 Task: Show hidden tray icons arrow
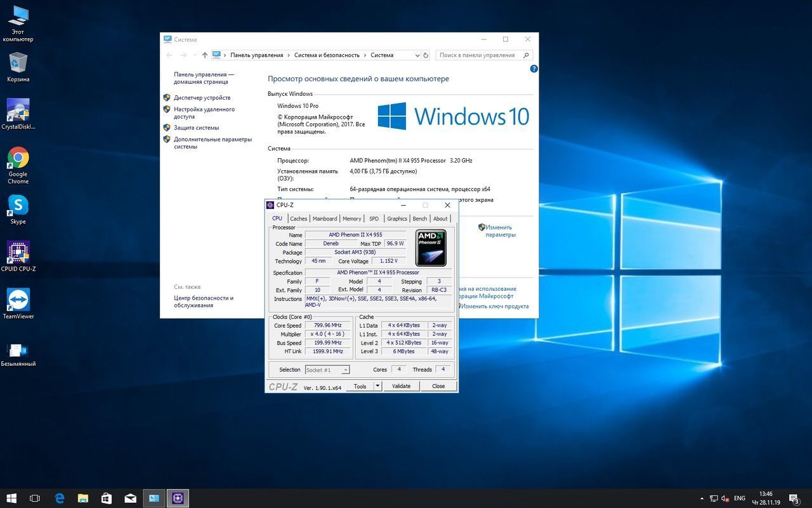[702, 498]
